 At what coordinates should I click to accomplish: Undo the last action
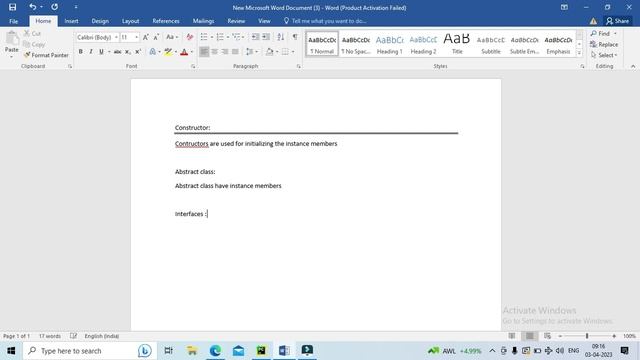click(32, 7)
